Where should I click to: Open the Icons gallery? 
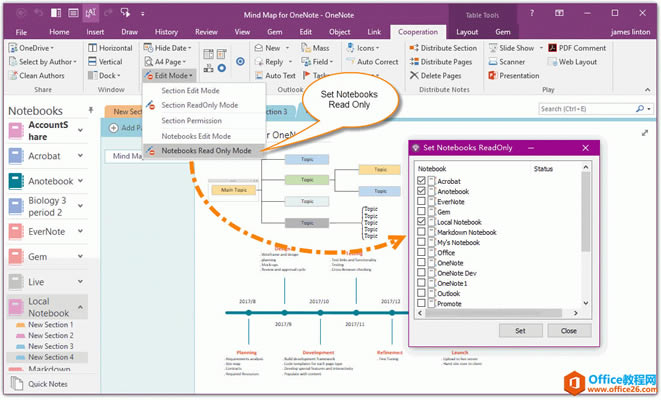pyautogui.click(x=363, y=48)
